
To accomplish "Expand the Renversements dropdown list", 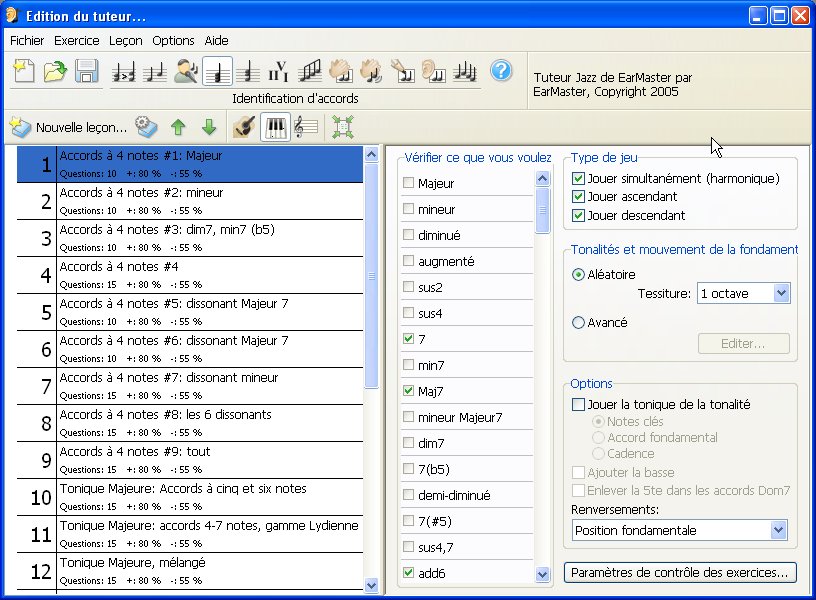I will 779,530.
